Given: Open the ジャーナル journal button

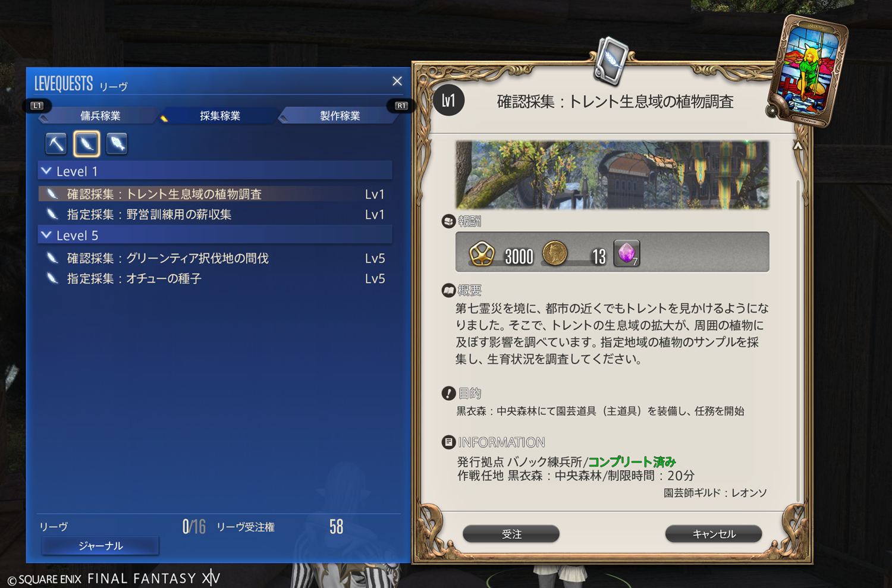Looking at the screenshot, I should click(x=100, y=546).
